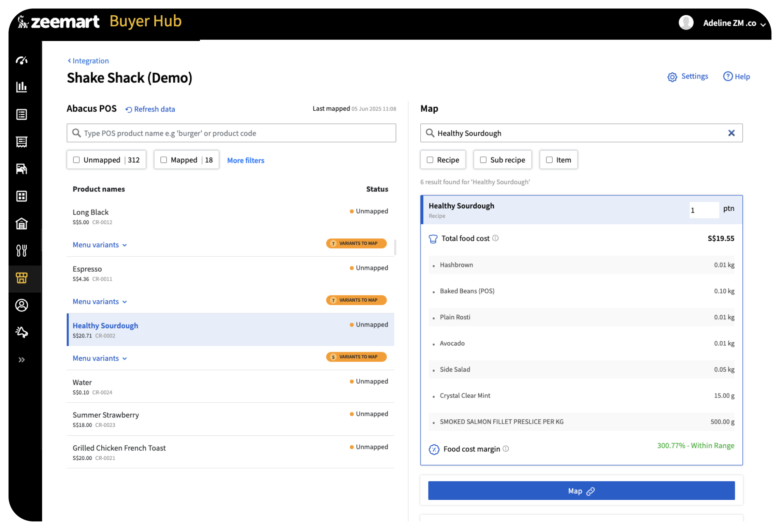The height and width of the screenshot is (532, 782).
Task: Toggle the Unmapped filter checkbox
Action: pyautogui.click(x=76, y=160)
